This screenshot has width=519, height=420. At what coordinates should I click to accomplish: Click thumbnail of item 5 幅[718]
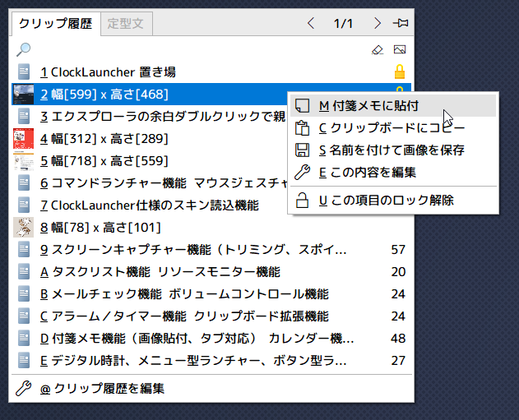click(x=23, y=161)
